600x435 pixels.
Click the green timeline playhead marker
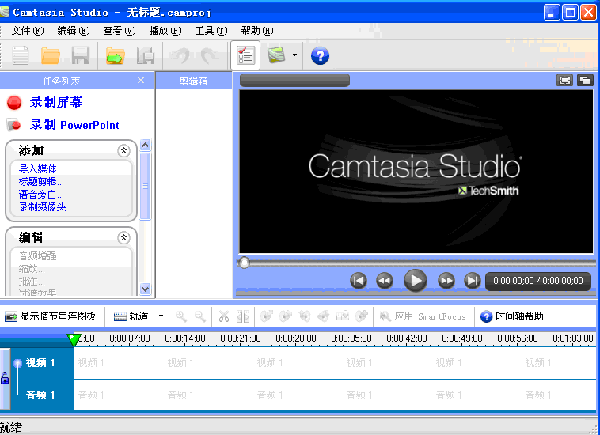[x=73, y=339]
